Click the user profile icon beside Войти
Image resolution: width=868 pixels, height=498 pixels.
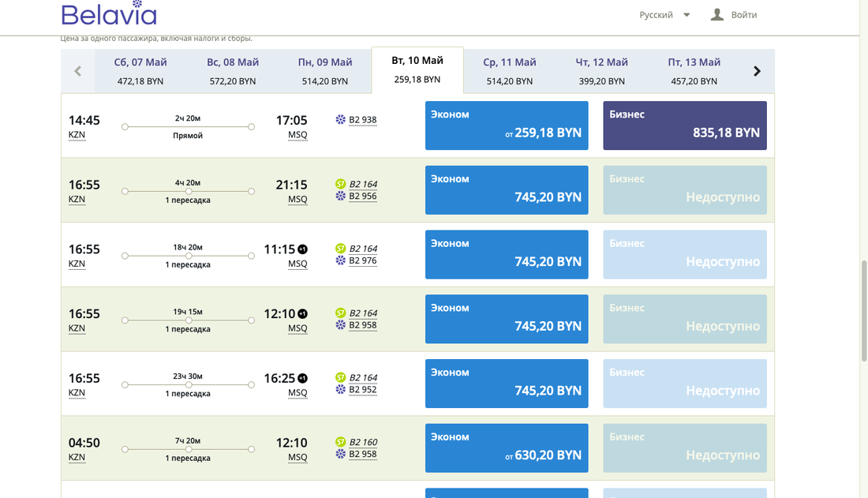pos(716,14)
